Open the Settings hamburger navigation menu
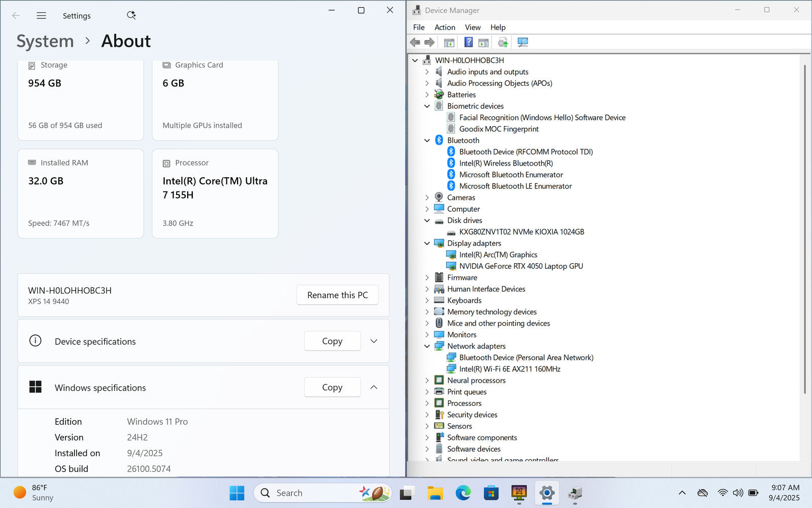Image resolution: width=812 pixels, height=508 pixels. 42,16
